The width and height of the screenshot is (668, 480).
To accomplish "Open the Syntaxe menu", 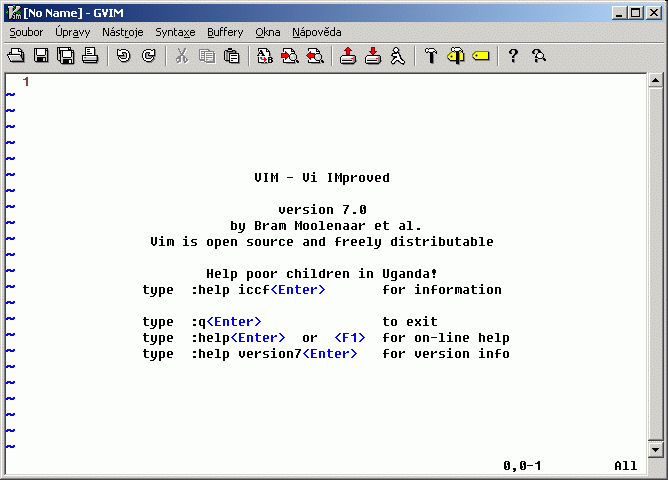I will coord(175,32).
